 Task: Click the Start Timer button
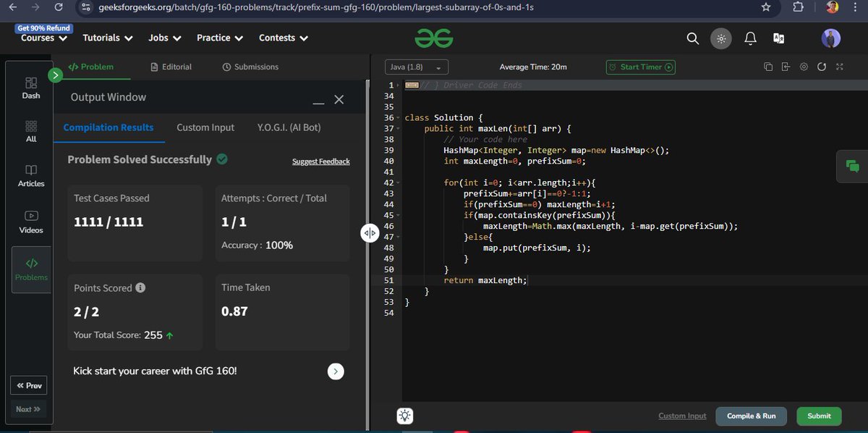tap(640, 67)
